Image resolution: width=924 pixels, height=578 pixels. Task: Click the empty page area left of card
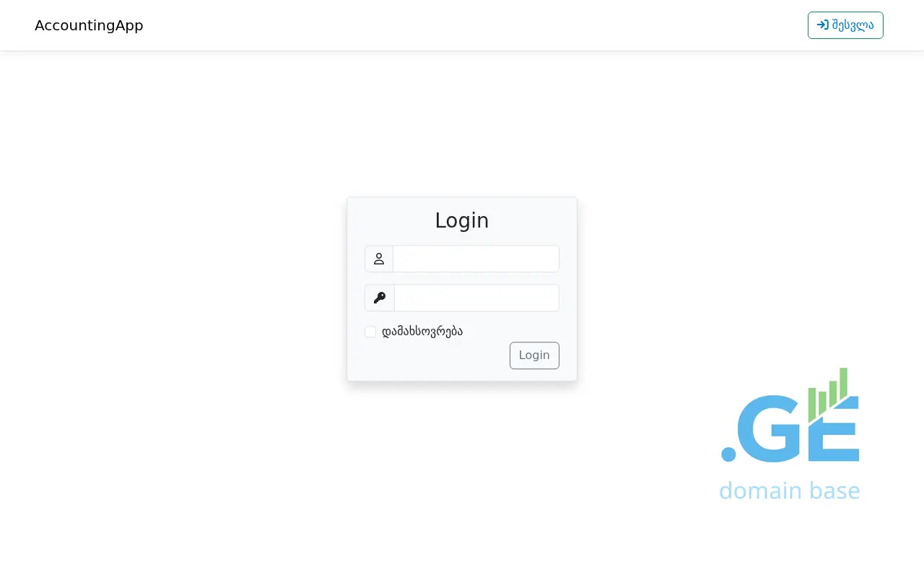coord(173,289)
